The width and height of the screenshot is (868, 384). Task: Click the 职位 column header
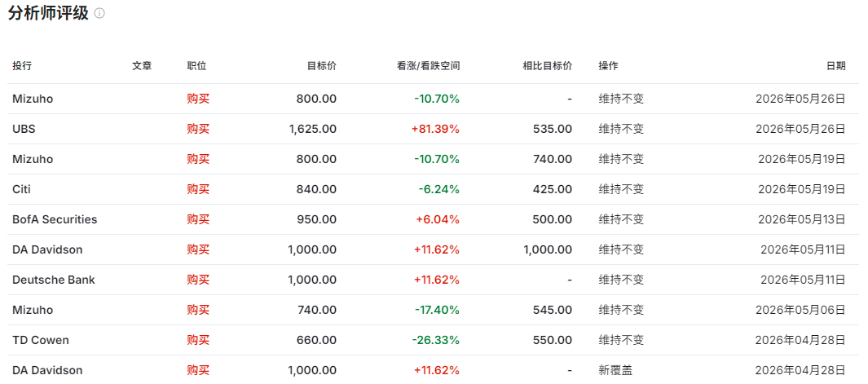196,66
